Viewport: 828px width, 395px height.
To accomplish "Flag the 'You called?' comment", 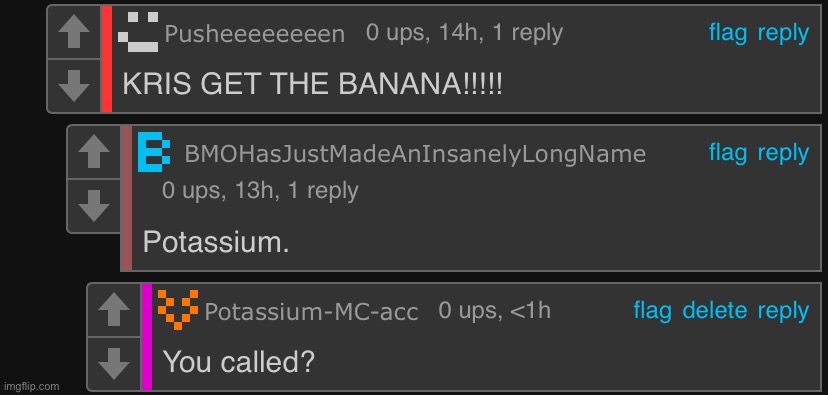I will click(x=652, y=311).
